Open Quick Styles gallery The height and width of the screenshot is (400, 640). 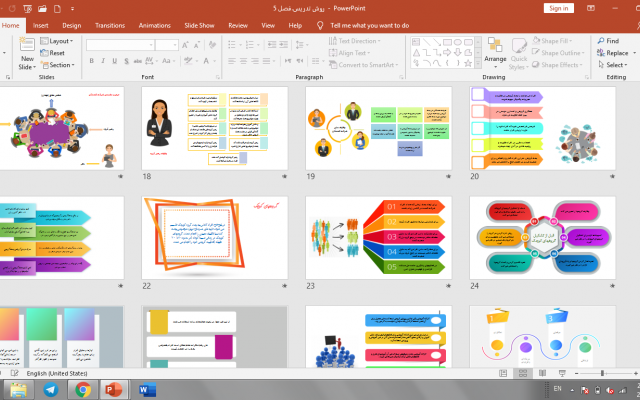tap(518, 54)
